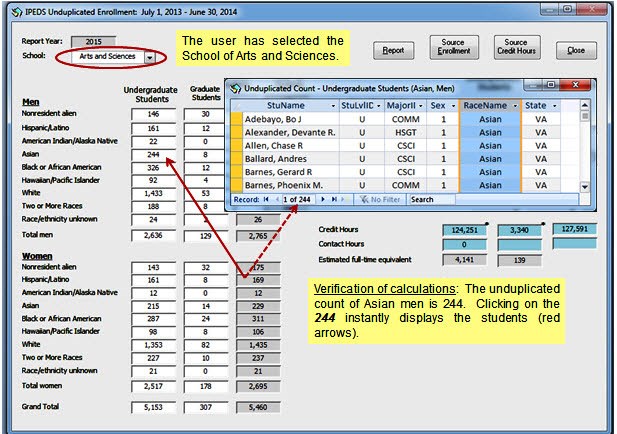The image size is (617, 434).
Task: Click Grand Total undergraduate count 5,153
Action: 153,407
